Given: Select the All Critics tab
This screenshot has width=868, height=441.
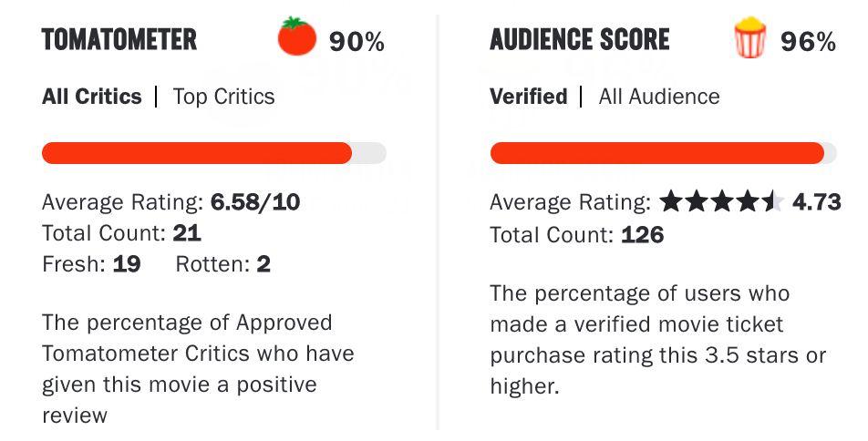Looking at the screenshot, I should coord(92,97).
